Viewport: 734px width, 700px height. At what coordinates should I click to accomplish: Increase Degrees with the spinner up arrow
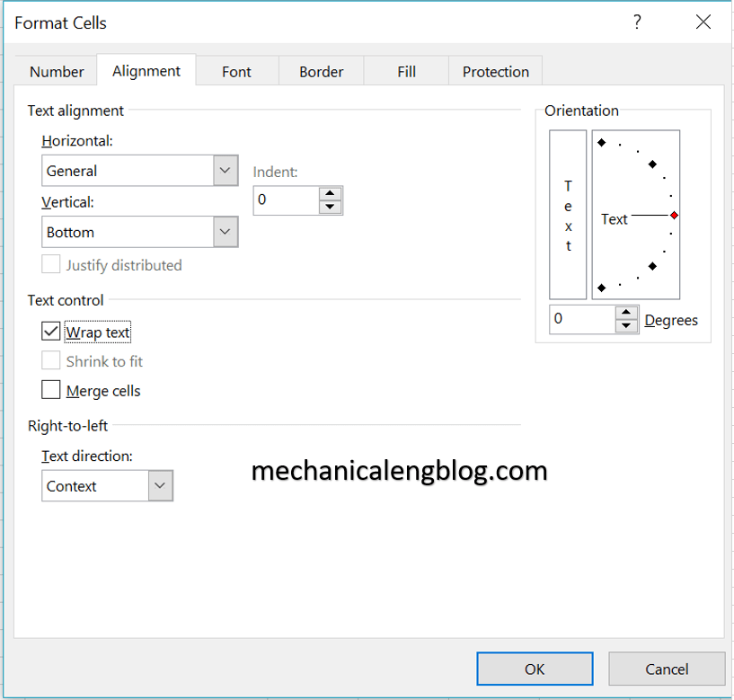coord(627,314)
